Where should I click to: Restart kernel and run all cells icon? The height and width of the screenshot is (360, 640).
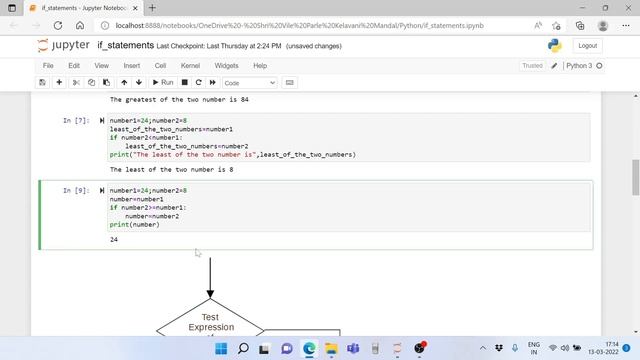pyautogui.click(x=213, y=82)
